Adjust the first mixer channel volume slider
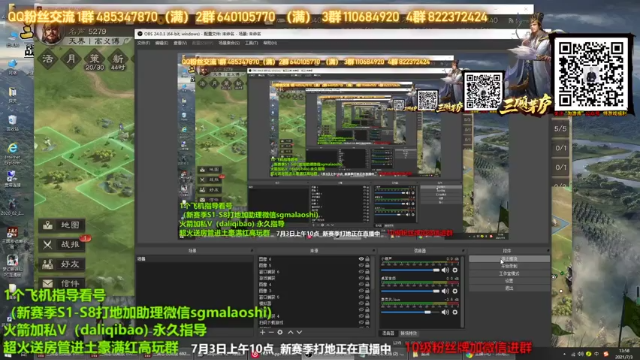Screen dimensions: 640x360 [x=410, y=270]
